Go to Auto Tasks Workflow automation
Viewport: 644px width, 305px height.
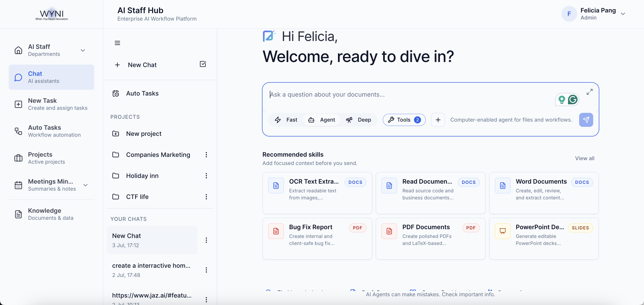[x=51, y=131]
